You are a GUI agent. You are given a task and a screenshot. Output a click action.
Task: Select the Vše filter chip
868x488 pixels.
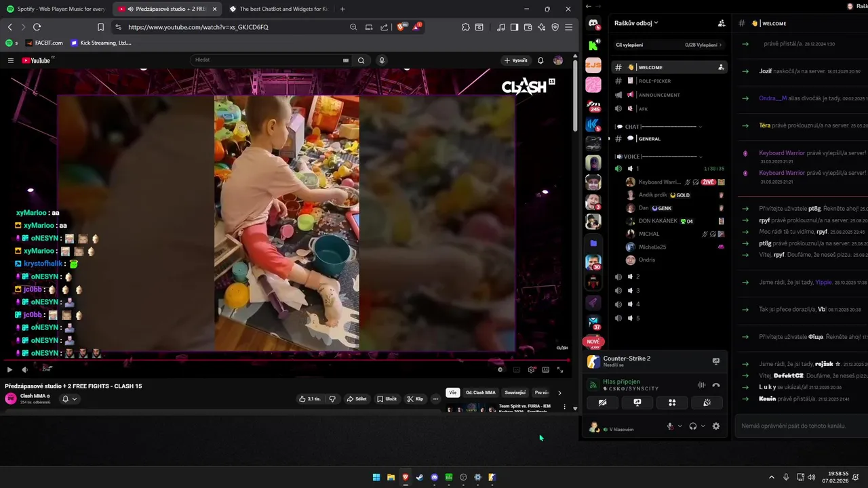[x=453, y=392]
